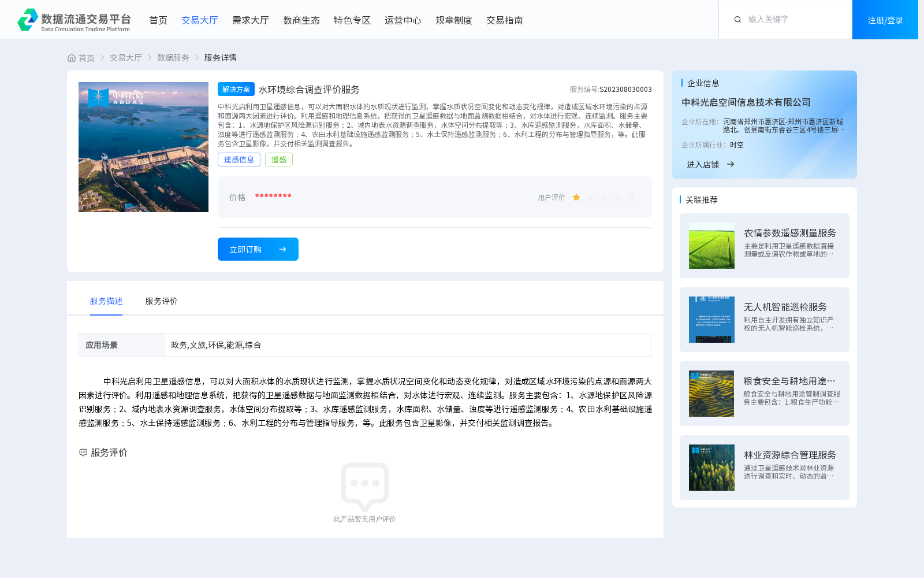Image resolution: width=924 pixels, height=578 pixels.
Task: Click the 遥感信息 tag
Action: point(239,160)
